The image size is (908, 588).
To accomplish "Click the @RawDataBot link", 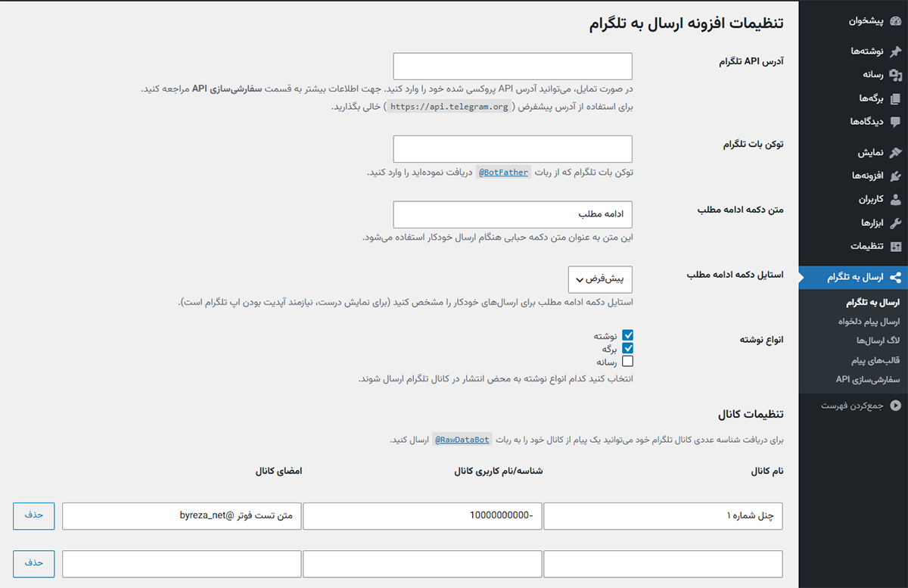I will pyautogui.click(x=462, y=440).
